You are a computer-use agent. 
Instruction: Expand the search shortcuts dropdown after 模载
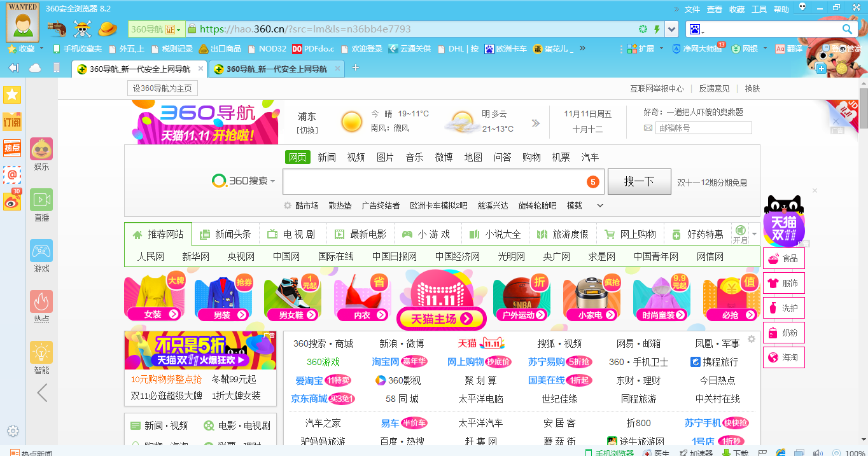tap(599, 205)
